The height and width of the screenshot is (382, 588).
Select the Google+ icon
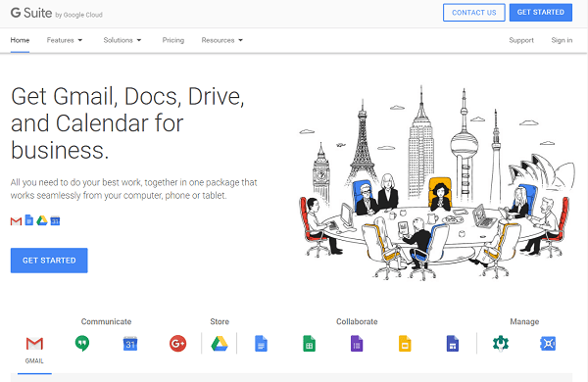[x=177, y=344]
